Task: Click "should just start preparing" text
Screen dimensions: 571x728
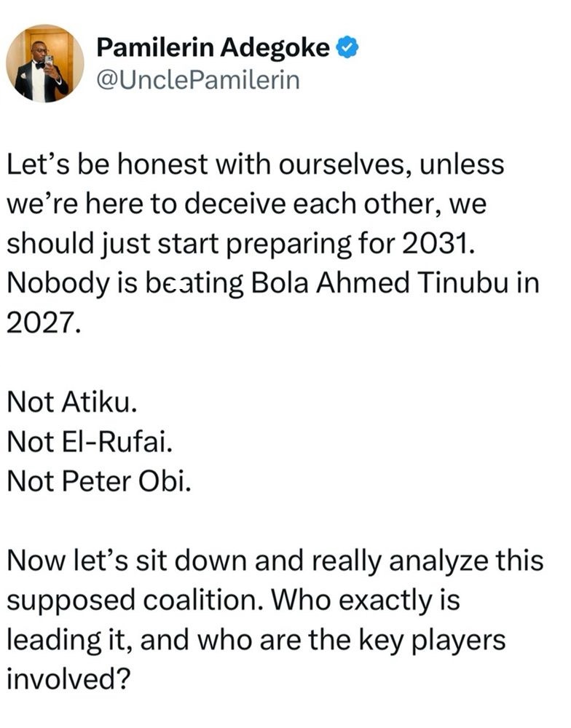Action: 179,244
